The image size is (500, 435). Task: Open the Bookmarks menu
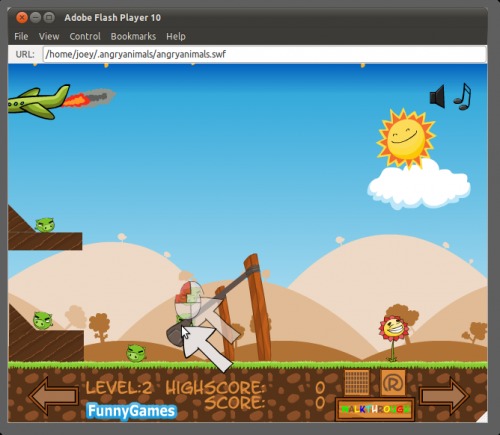(x=133, y=36)
